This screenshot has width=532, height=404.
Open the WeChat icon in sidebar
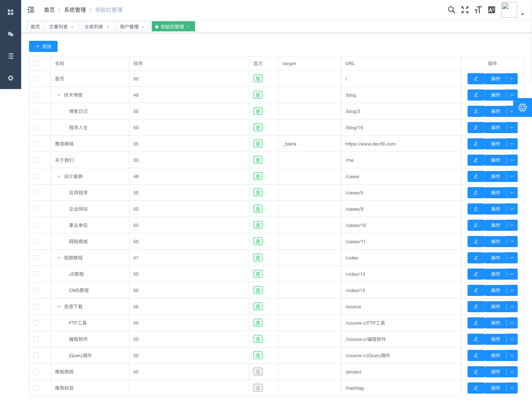pos(11,34)
